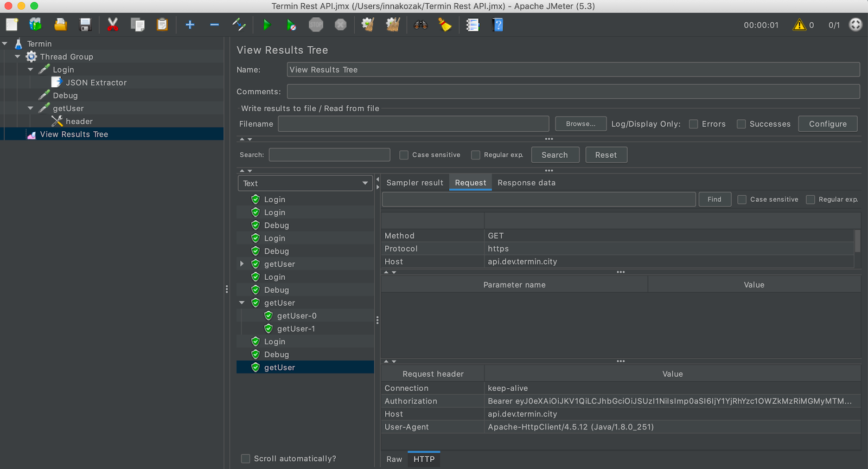Click the Toggle enable/disable icon
868x469 pixels.
point(239,24)
